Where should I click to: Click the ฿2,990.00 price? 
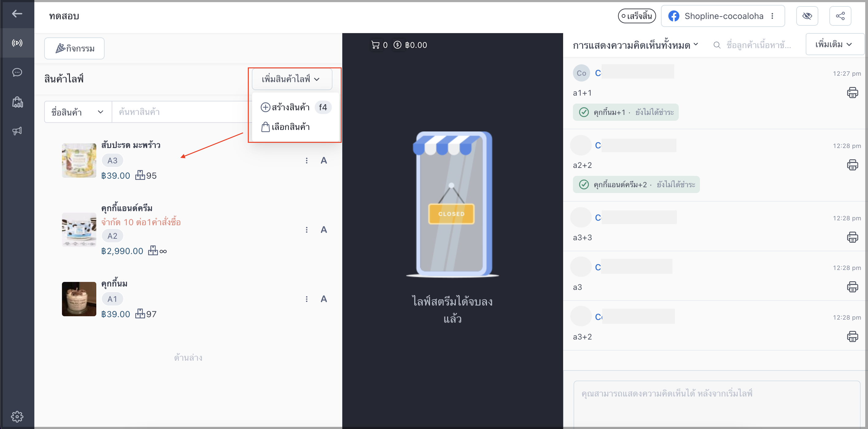click(122, 251)
